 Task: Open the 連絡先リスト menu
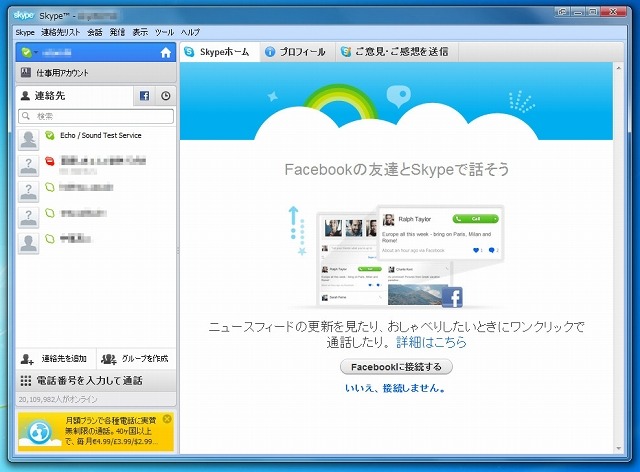pos(60,32)
